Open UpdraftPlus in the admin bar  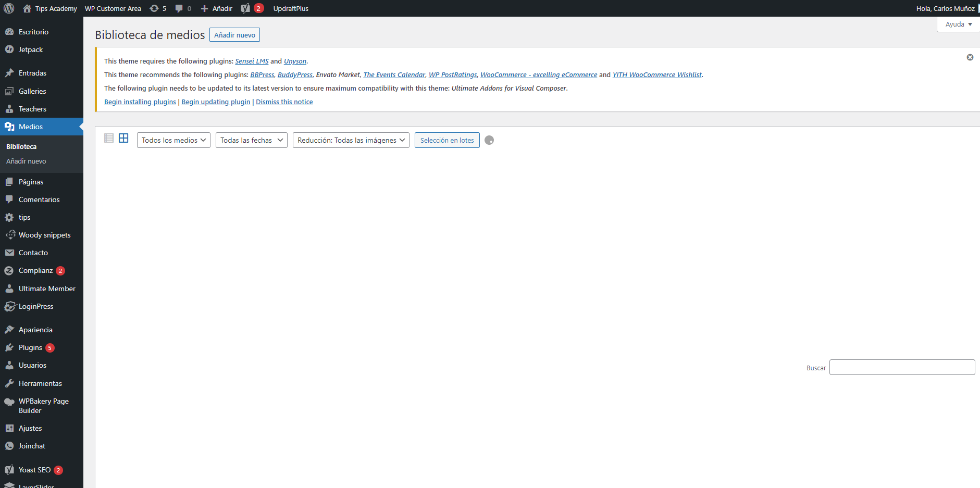pos(291,8)
